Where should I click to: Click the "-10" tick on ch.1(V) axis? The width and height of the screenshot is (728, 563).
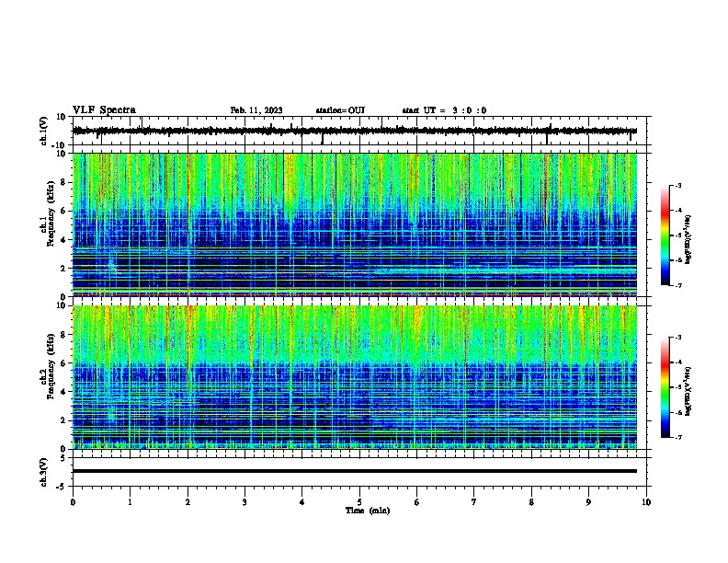pos(60,145)
